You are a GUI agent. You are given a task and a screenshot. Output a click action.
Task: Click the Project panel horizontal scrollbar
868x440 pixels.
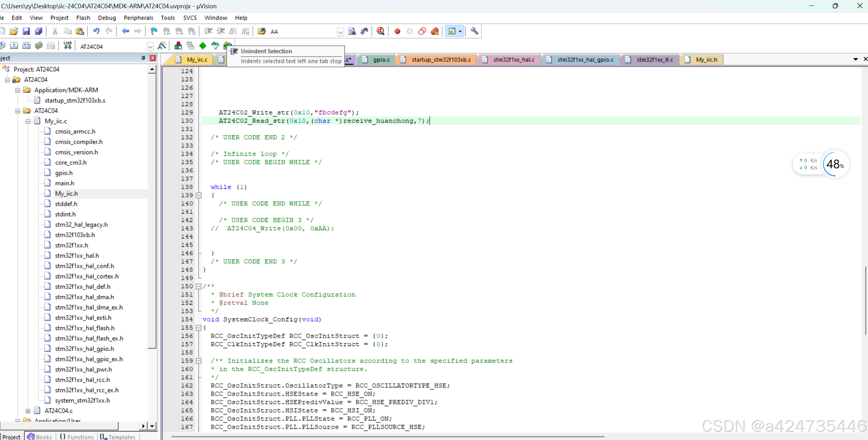(x=59, y=426)
